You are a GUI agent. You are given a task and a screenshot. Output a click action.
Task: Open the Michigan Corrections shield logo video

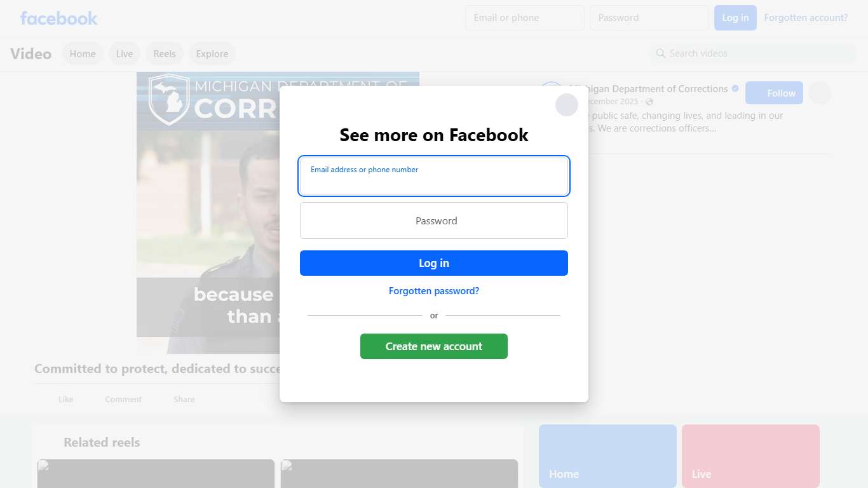point(168,98)
